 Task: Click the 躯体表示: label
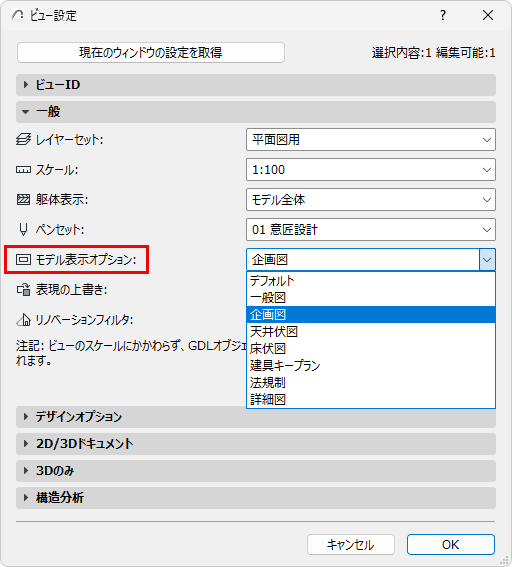click(62, 200)
